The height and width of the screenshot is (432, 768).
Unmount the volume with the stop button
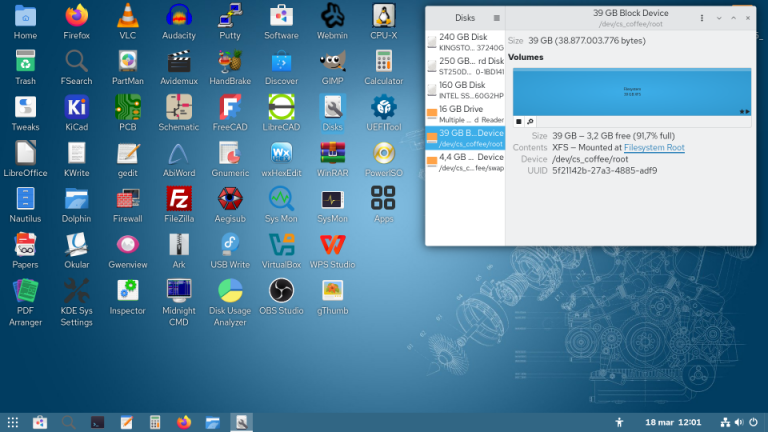[519, 121]
